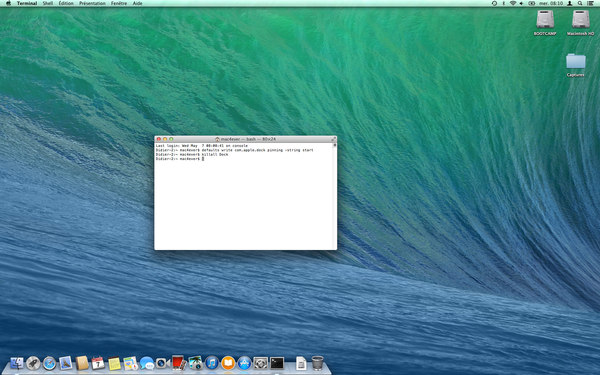
Task: Close Terminal window with red button
Action: point(159,139)
